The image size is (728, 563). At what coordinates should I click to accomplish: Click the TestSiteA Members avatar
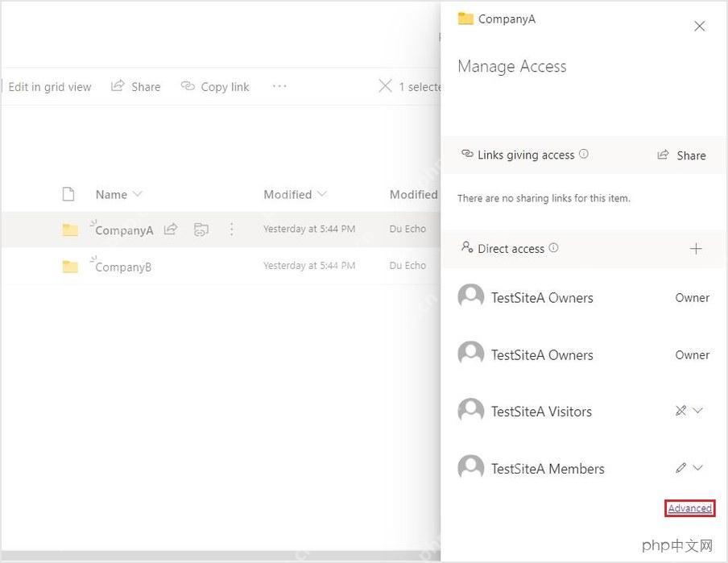(x=471, y=467)
